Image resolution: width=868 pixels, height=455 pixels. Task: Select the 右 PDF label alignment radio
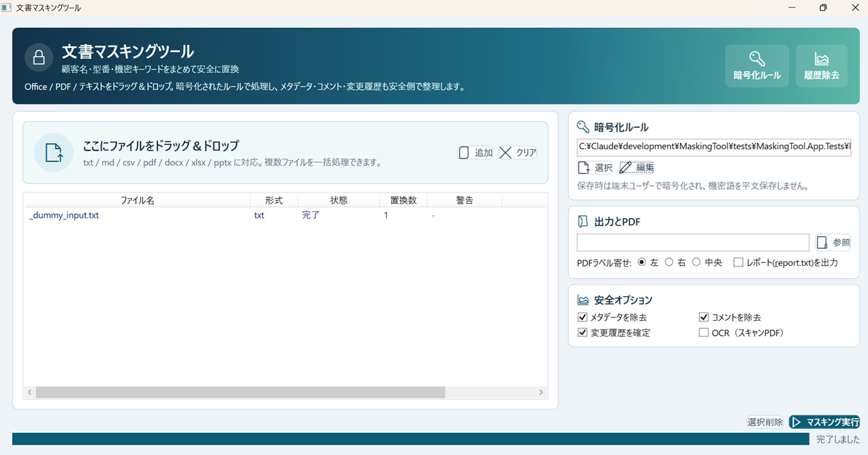pyautogui.click(x=669, y=262)
